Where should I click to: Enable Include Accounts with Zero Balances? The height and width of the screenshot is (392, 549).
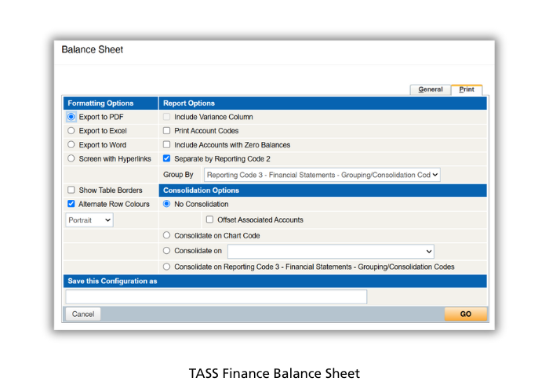pyautogui.click(x=166, y=145)
